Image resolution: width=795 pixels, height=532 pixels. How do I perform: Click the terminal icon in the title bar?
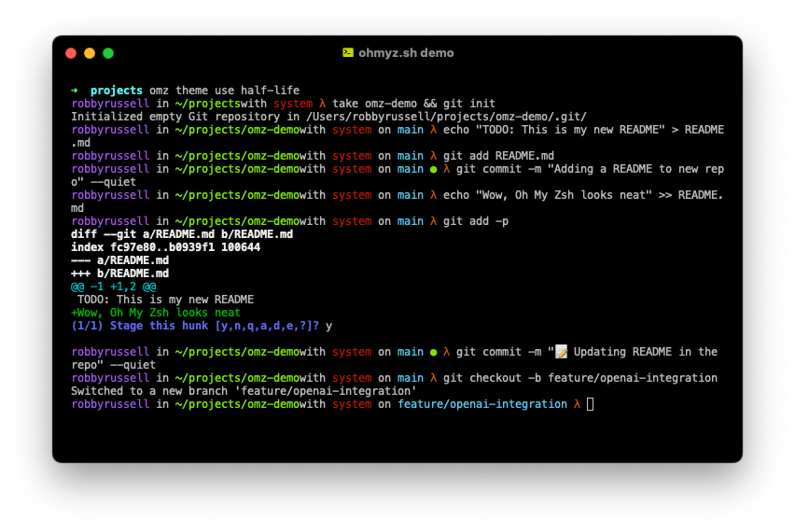click(348, 53)
